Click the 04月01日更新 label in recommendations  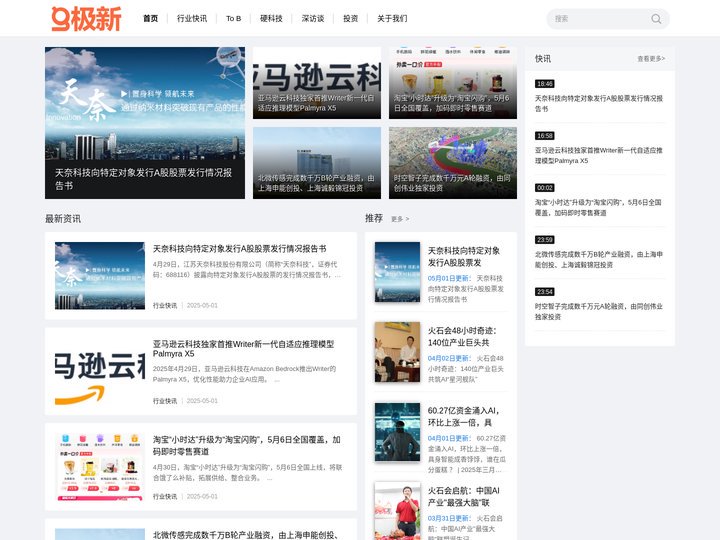[x=449, y=438]
